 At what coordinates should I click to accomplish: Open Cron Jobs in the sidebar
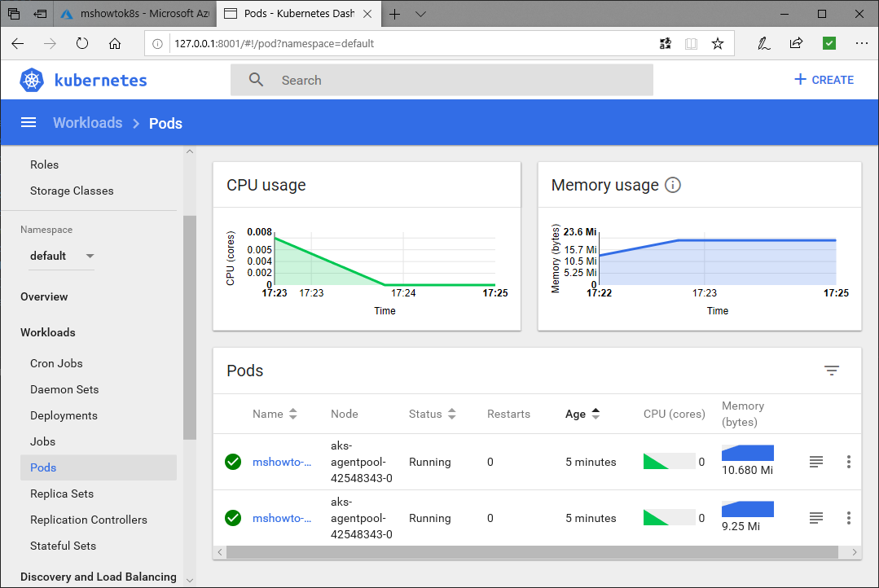coord(57,363)
